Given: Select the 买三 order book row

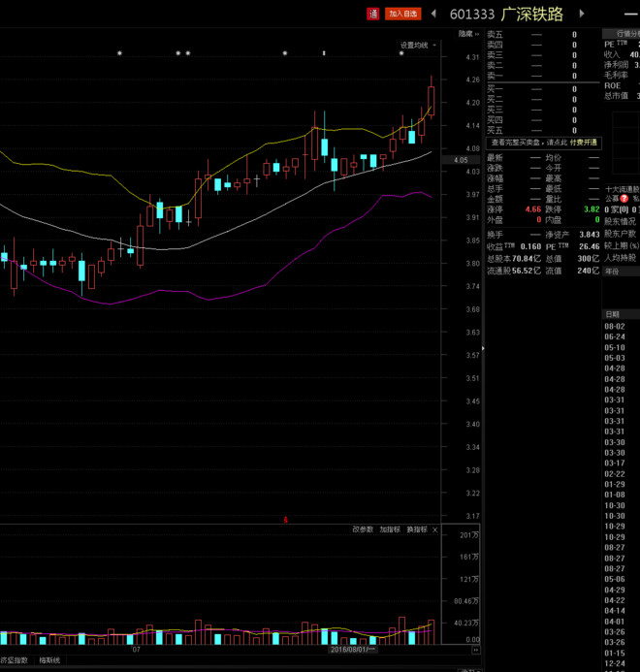Looking at the screenshot, I should click(543, 110).
